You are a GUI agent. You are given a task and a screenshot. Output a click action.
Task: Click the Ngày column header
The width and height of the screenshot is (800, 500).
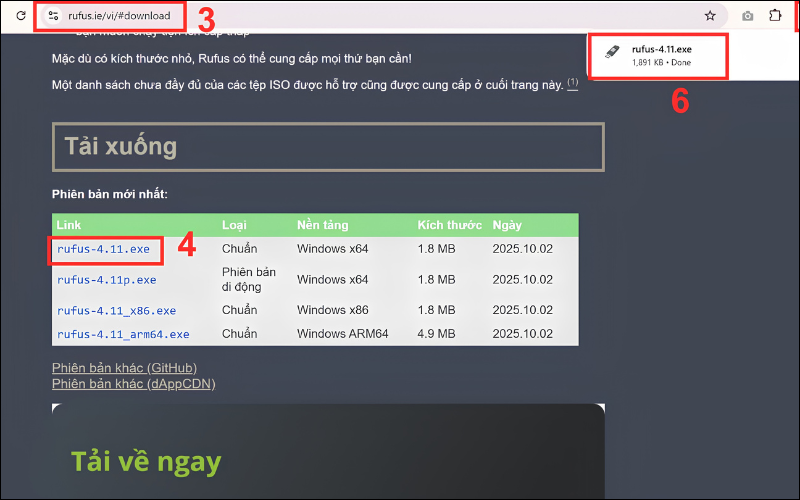[507, 225]
